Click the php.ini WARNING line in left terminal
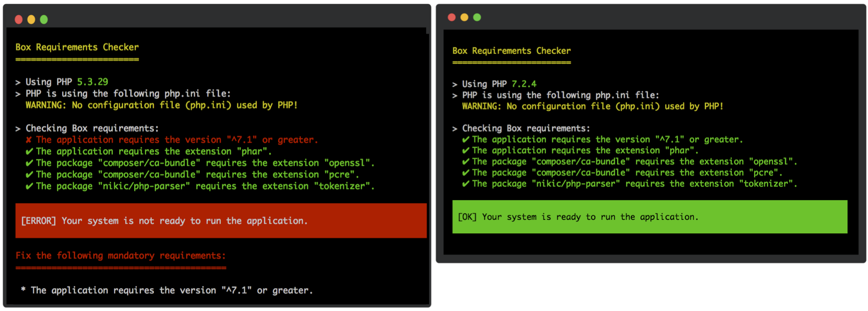This screenshot has height=311, width=868. (x=161, y=105)
